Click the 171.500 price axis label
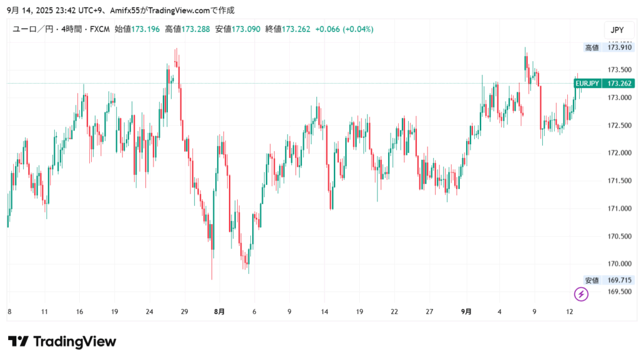This screenshot has width=644, height=362. pyautogui.click(x=618, y=181)
